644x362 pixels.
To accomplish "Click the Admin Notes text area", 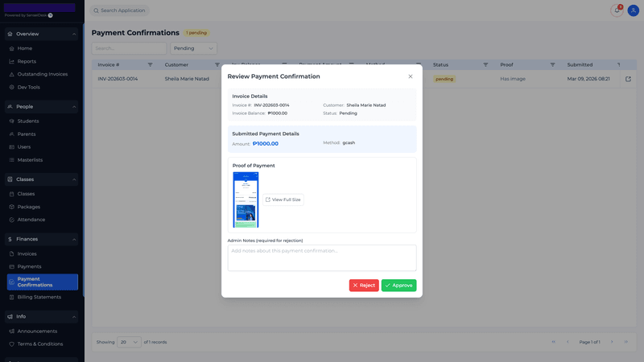I will pos(322,257).
